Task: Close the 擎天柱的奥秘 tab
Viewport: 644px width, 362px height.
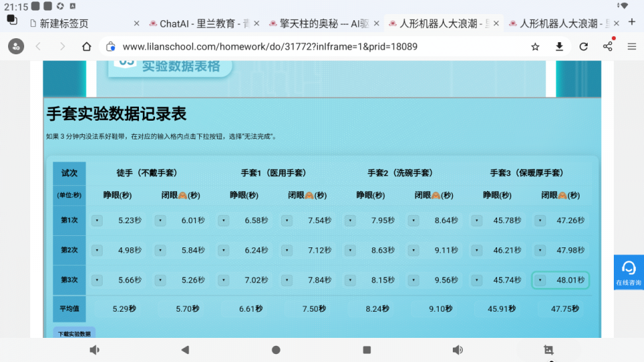Action: (x=376, y=24)
